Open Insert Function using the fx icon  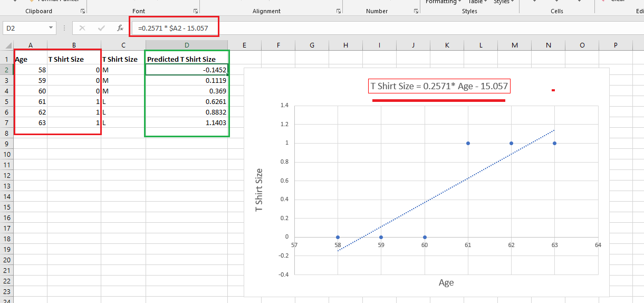120,28
